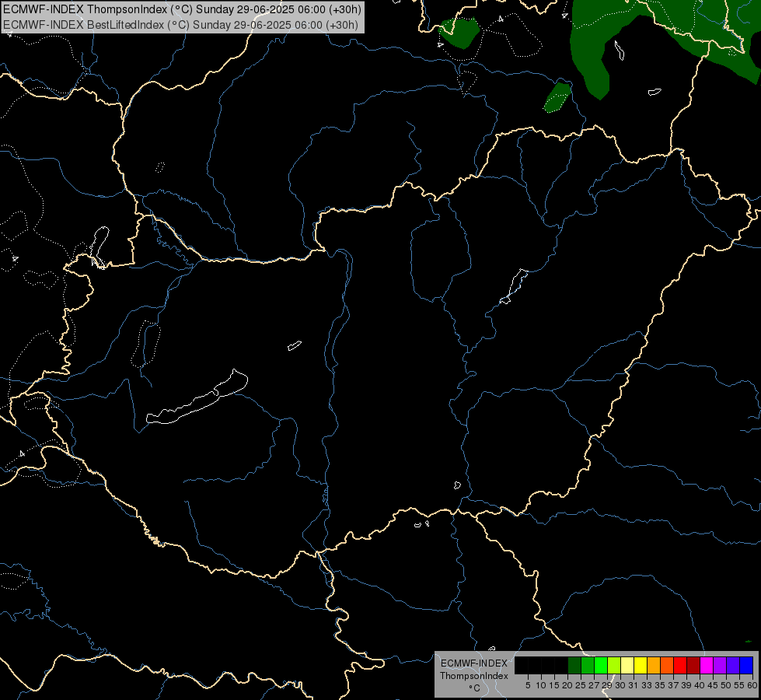Click the magenta 40–45 legend swatch
The image size is (761, 700).
pos(707,666)
